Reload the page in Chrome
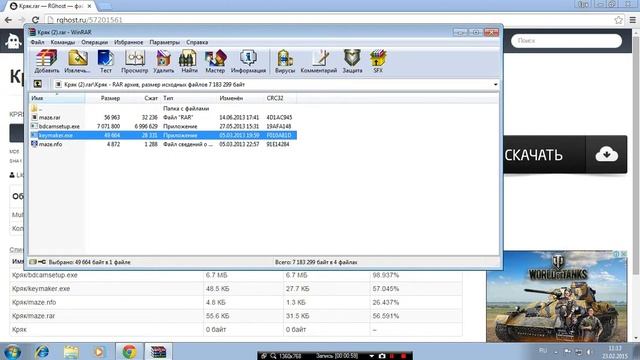 35,20
